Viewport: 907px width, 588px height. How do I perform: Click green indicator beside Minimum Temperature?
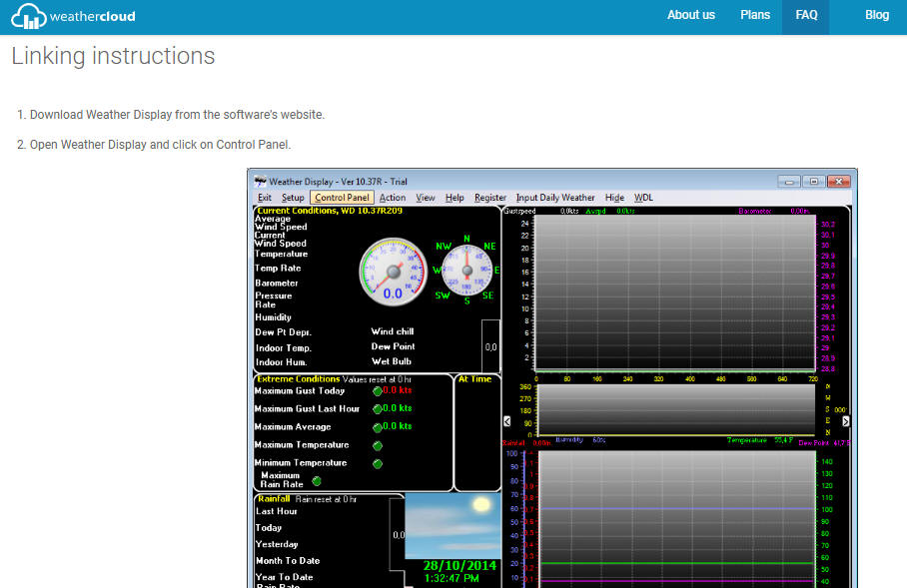pyautogui.click(x=378, y=463)
